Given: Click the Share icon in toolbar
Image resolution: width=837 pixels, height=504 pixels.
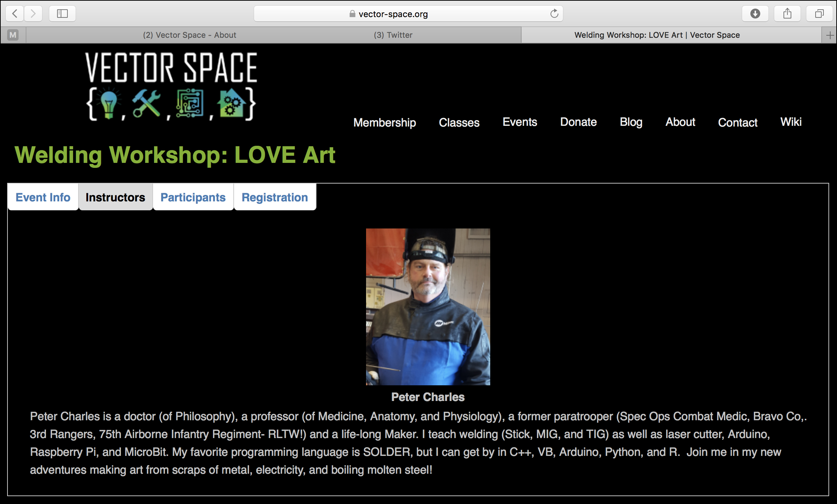Looking at the screenshot, I should click(787, 14).
